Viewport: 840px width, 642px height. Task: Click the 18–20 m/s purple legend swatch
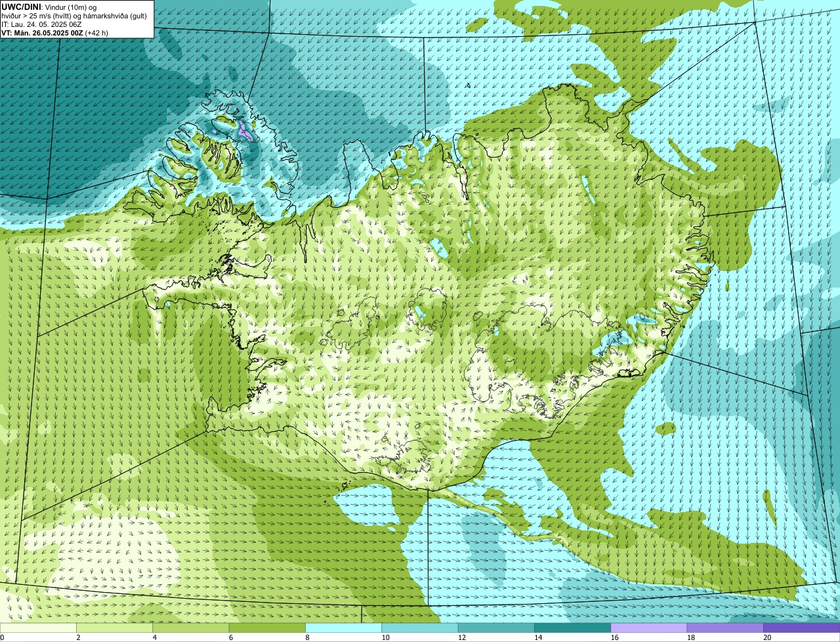click(725, 628)
